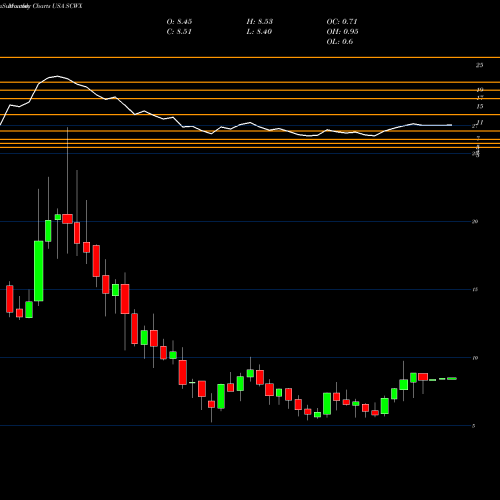The height and width of the screenshot is (500, 500).
Task: Click the OL: 0.6 reading
Action: (x=340, y=42)
